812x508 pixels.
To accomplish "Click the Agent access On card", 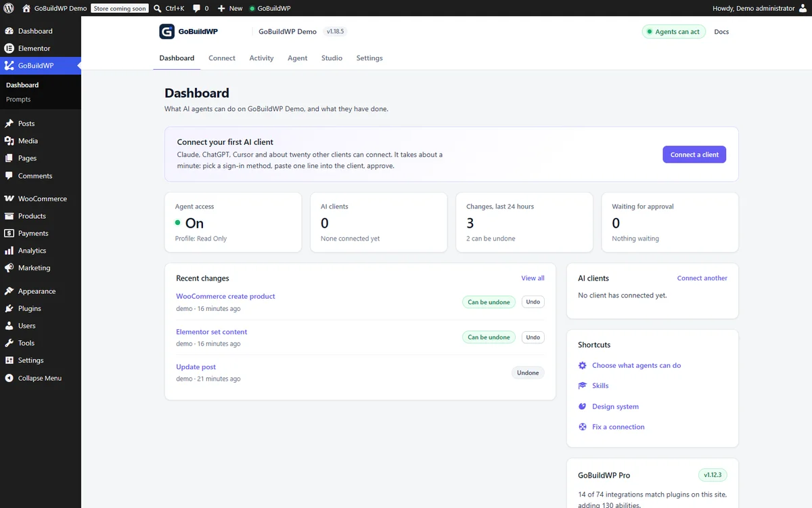I will pos(233,222).
